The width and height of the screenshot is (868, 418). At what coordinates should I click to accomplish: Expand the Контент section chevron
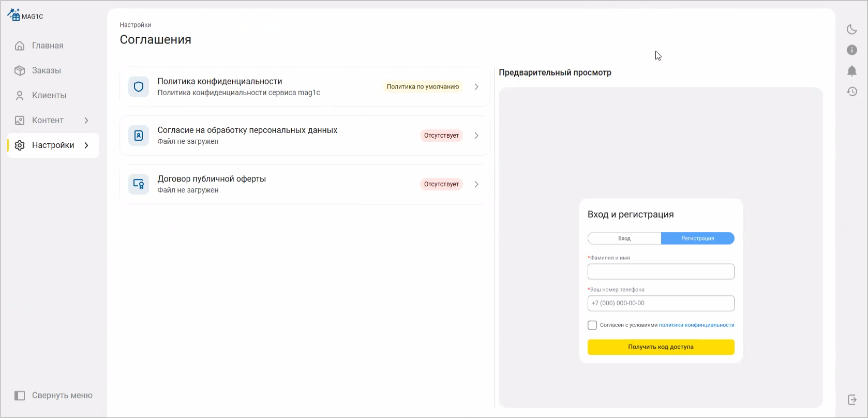[86, 120]
